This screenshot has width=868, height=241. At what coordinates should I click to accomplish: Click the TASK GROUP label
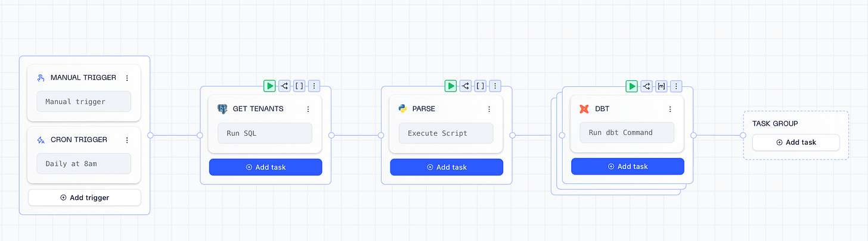pos(775,124)
